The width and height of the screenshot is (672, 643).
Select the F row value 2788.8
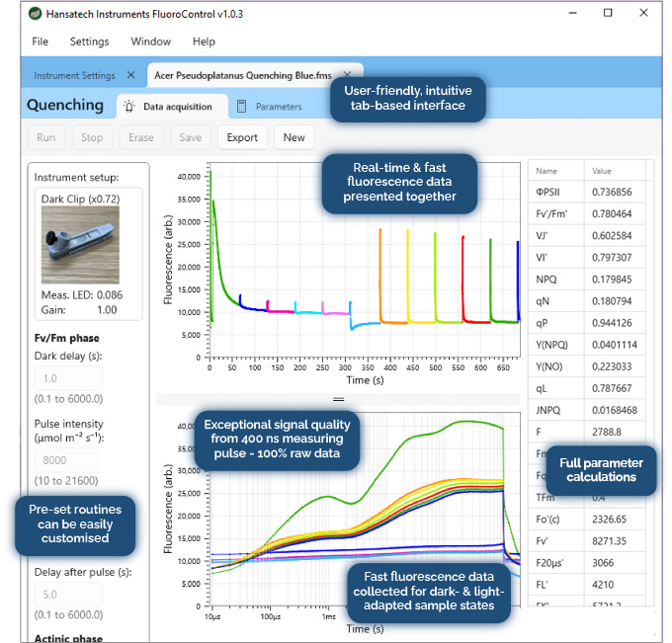point(607,433)
